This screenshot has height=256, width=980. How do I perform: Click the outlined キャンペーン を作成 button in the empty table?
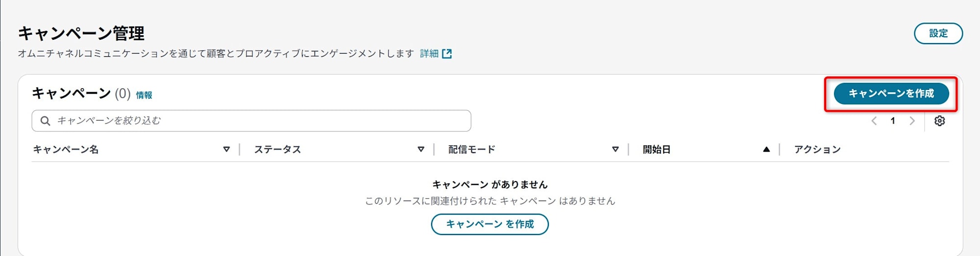[x=490, y=224]
